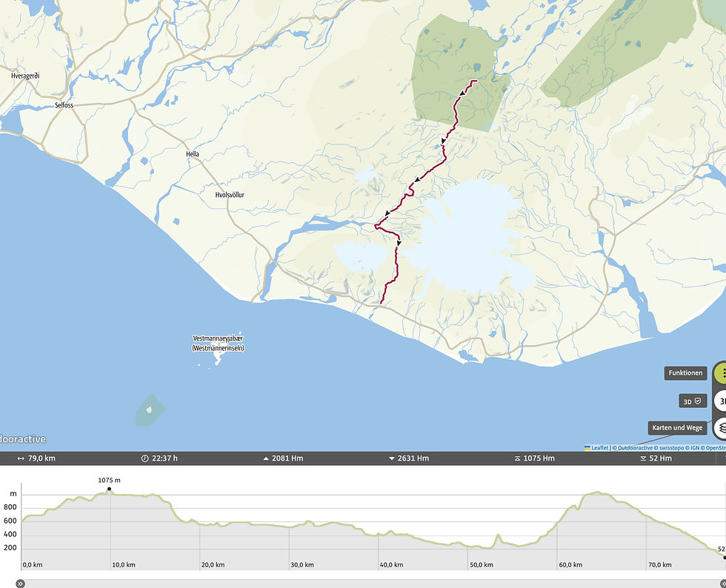The image size is (726, 588).
Task: Click the Hella town label on the map
Action: point(193,154)
